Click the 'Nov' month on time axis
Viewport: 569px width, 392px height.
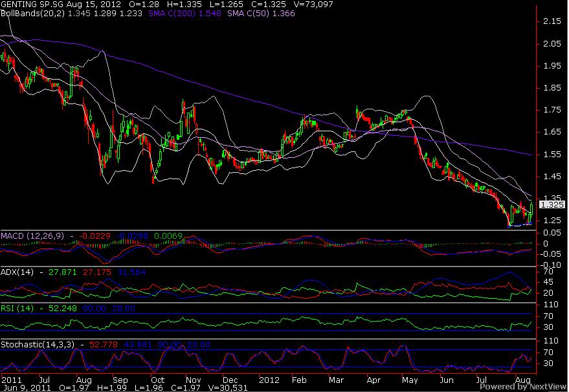(x=194, y=380)
